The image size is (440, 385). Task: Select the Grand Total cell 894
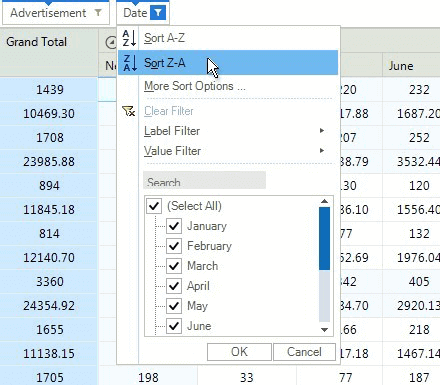(49, 185)
